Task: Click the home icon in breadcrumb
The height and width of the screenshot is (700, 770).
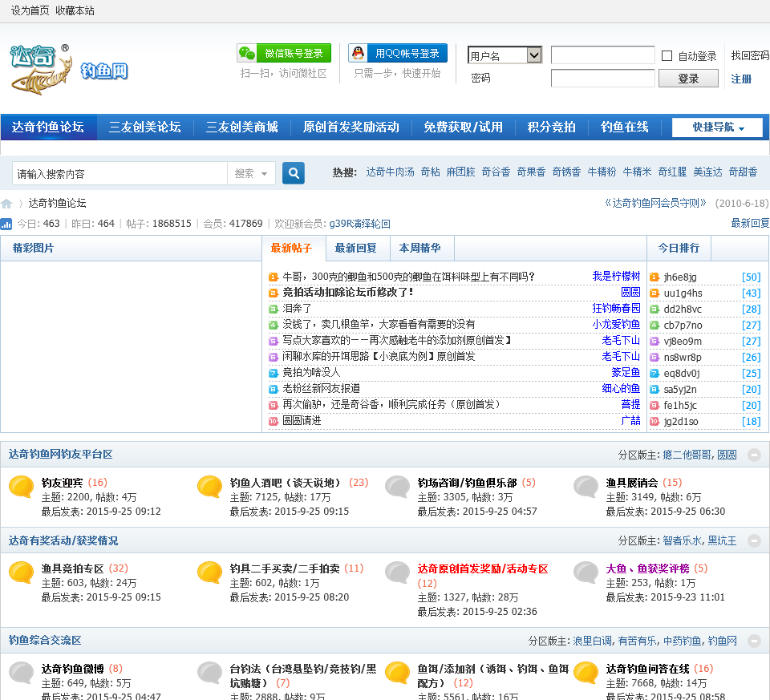Action: pyautogui.click(x=6, y=204)
